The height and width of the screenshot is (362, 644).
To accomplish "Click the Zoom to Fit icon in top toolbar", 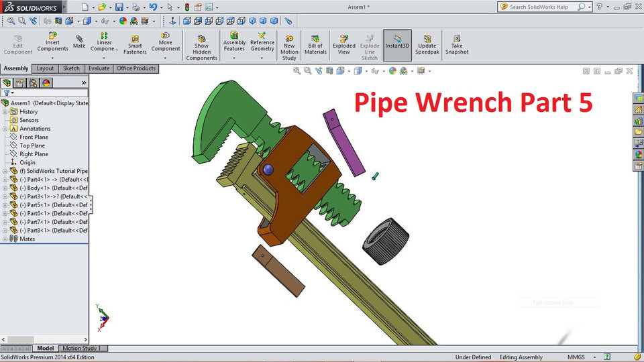I will [11, 21].
